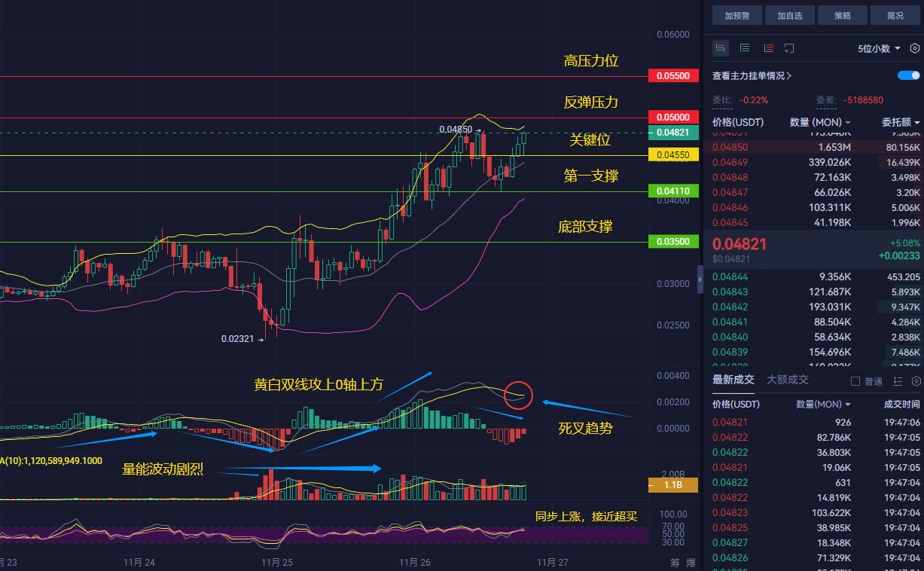
Task: Check the 普通 checkbox
Action: pyautogui.click(x=855, y=381)
